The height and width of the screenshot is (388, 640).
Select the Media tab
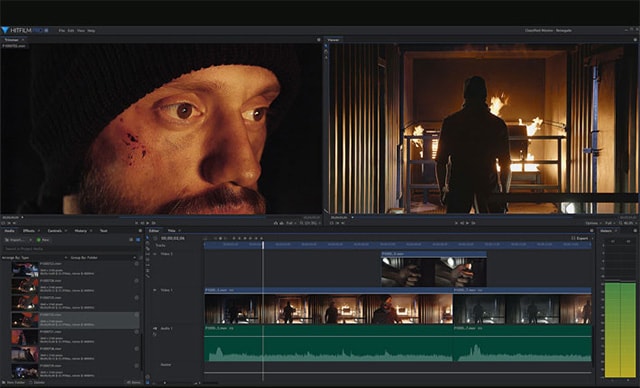pyautogui.click(x=9, y=231)
